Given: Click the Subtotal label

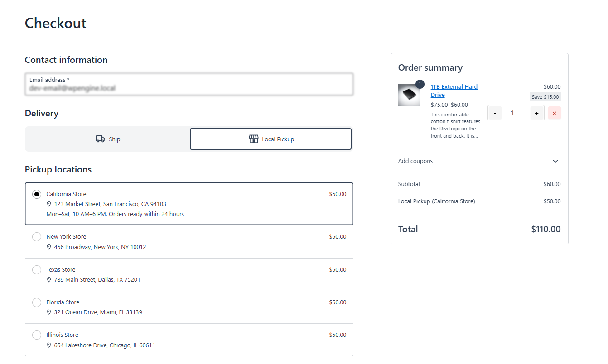Looking at the screenshot, I should point(409,184).
